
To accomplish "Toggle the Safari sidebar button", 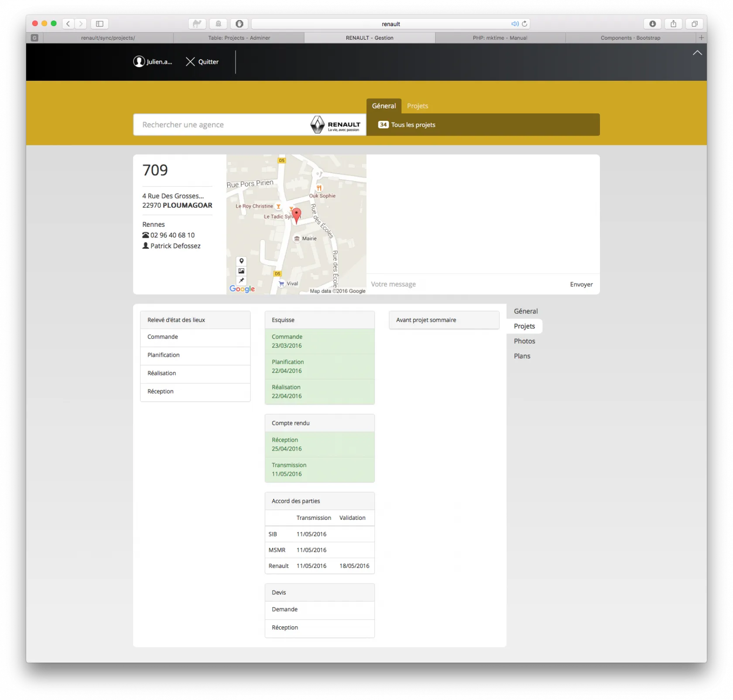I will [99, 24].
